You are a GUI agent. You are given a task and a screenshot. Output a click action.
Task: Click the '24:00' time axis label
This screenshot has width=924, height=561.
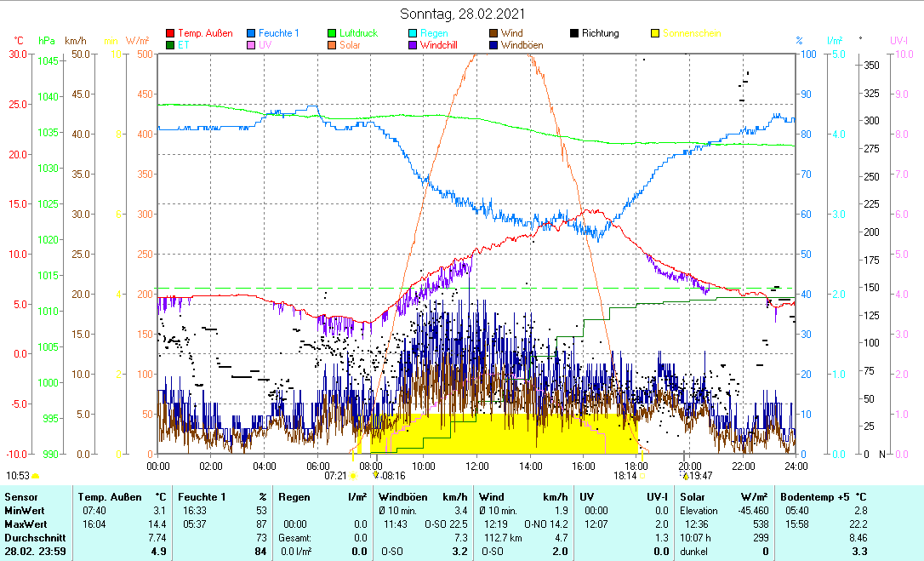796,466
